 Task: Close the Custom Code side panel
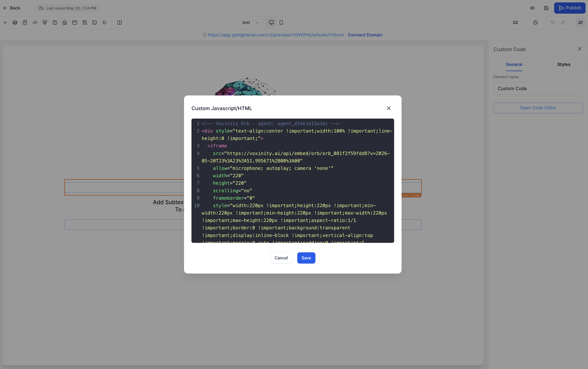[580, 49]
